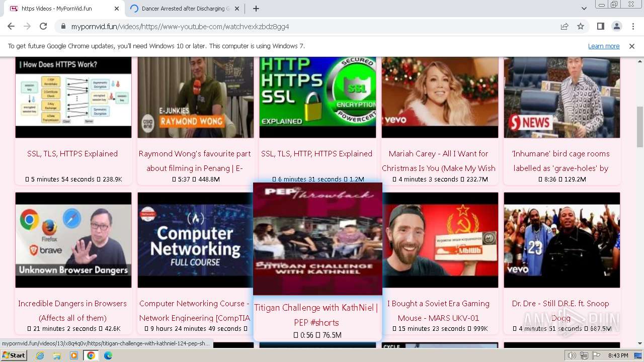Click '21 minutes 2 seconds' duration text
Screen dimensions: 644x362
click(63, 329)
